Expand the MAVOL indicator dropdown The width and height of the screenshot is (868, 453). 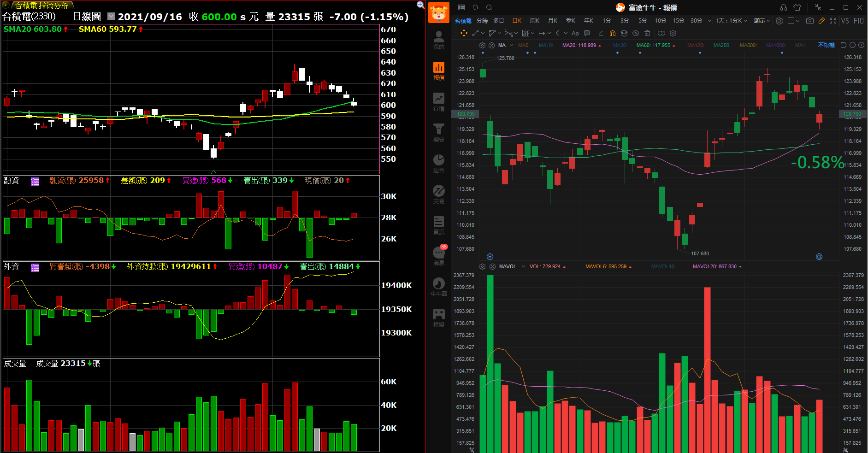pyautogui.click(x=523, y=266)
